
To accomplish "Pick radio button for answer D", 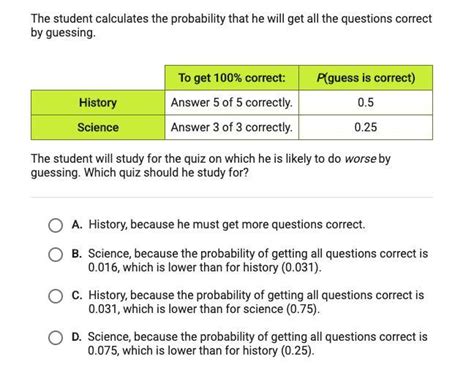I will (55, 338).
